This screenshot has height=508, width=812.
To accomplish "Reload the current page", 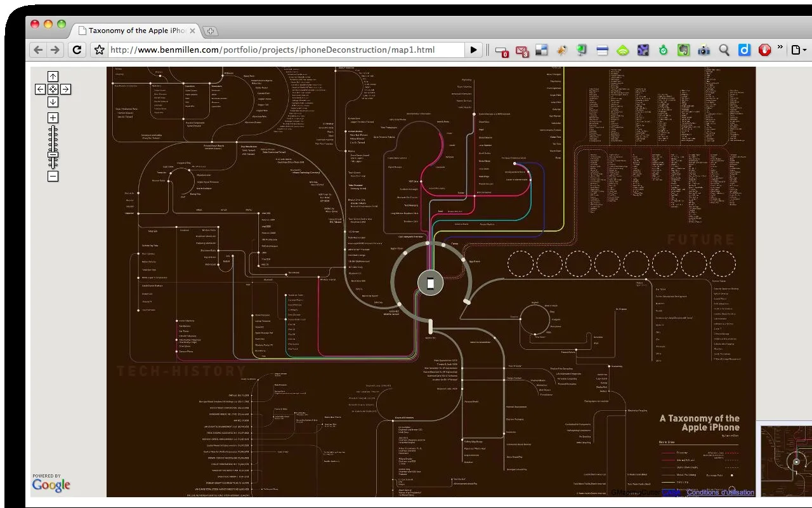I will click(x=77, y=50).
